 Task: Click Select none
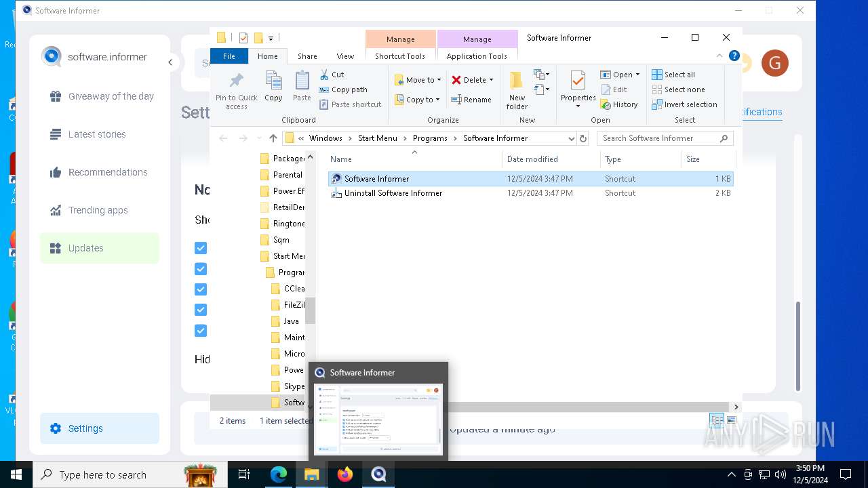click(678, 89)
